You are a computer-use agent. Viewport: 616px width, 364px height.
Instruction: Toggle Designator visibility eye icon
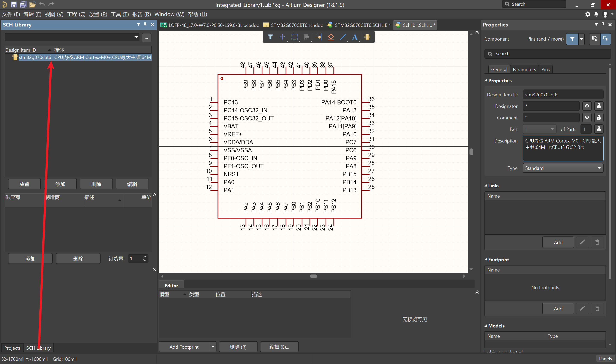click(587, 106)
